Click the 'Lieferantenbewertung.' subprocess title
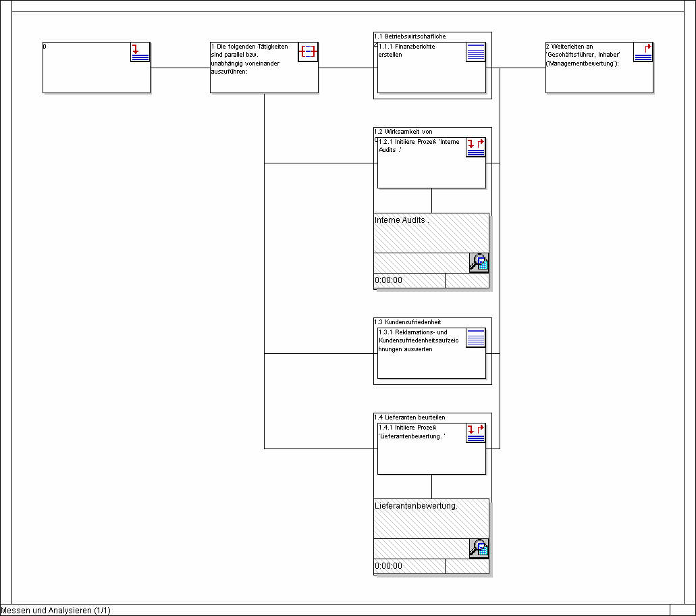 pyautogui.click(x=416, y=506)
